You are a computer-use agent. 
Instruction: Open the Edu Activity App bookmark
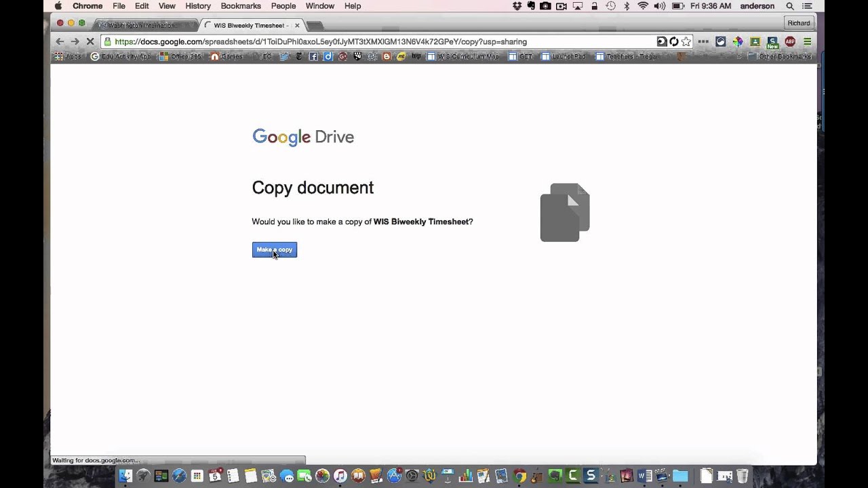(121, 57)
